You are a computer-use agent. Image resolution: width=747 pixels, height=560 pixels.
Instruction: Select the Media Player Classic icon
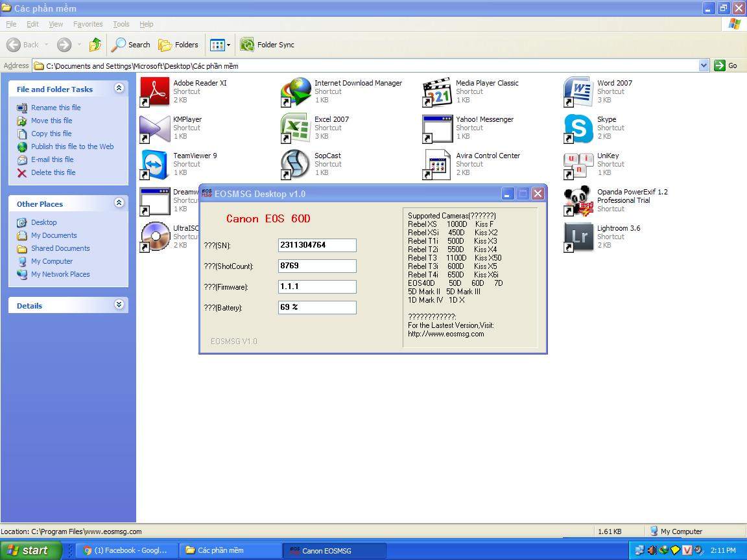click(x=437, y=92)
